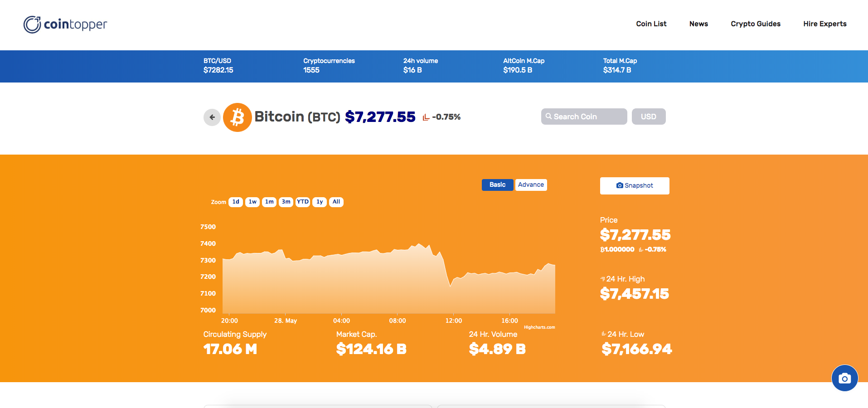Image resolution: width=868 pixels, height=408 pixels.
Task: Open the Coin List page
Action: [651, 24]
